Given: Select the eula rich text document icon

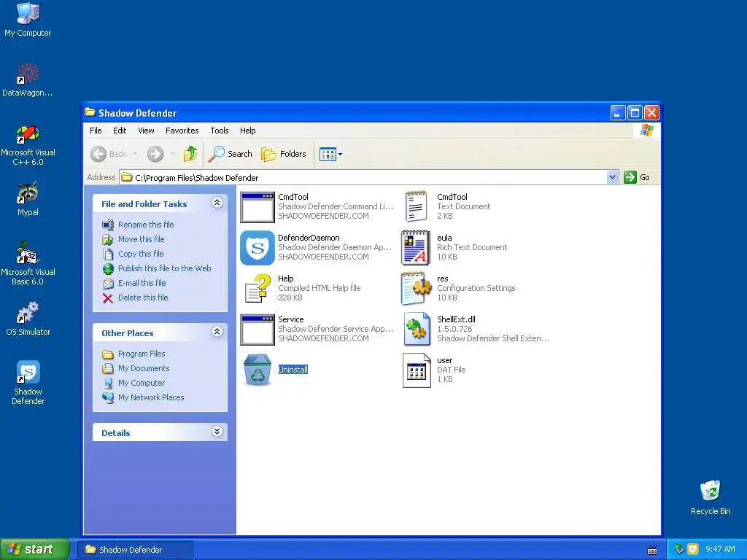Looking at the screenshot, I should click(416, 248).
